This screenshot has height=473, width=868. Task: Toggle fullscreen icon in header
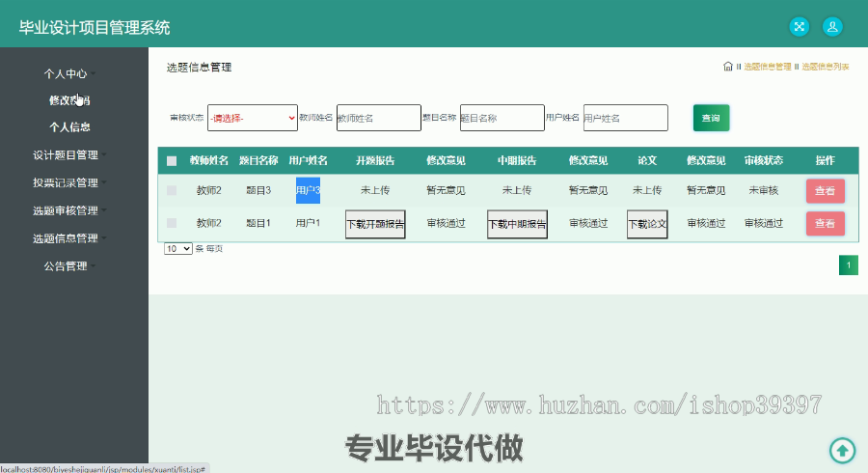[799, 27]
